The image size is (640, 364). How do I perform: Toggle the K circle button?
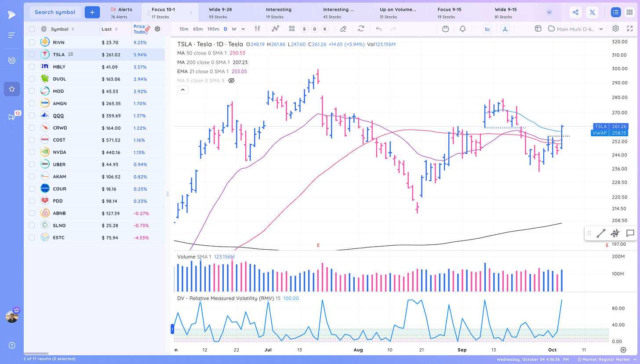click(325, 29)
